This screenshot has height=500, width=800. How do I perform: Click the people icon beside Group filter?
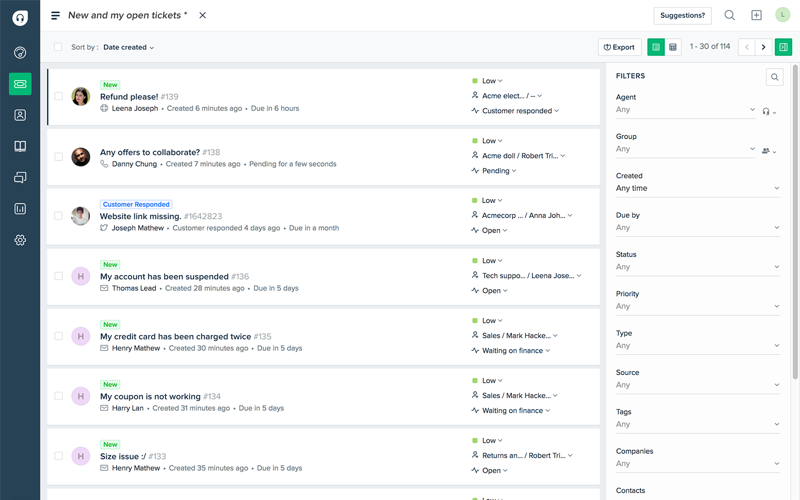[769, 151]
